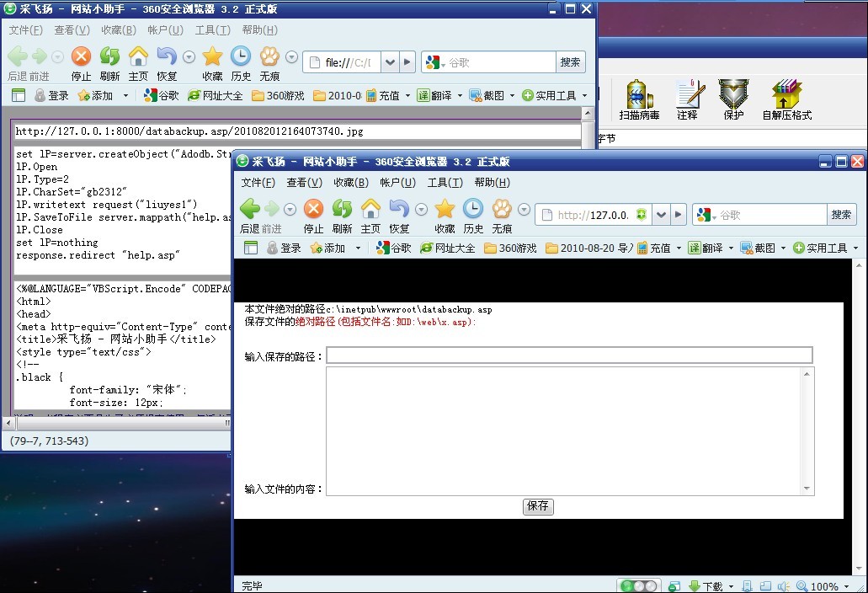The image size is (868, 593).
Task: Click vertical scrollbar of front browser page
Action: (859, 419)
